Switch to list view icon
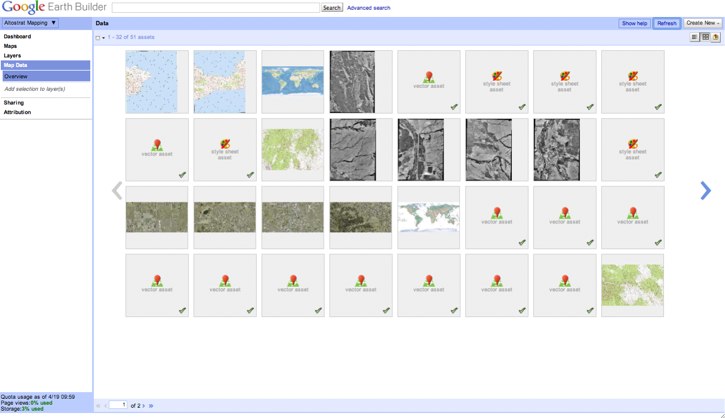This screenshot has width=725, height=418. tap(695, 37)
